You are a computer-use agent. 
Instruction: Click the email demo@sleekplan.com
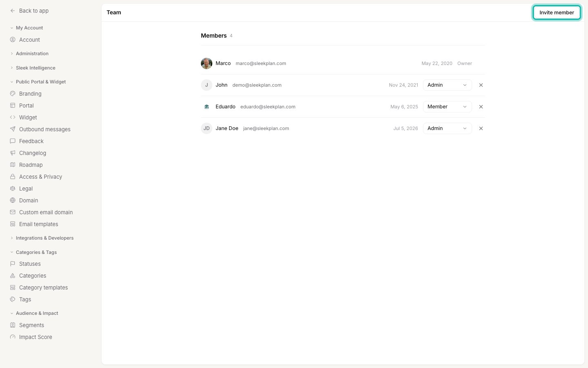coord(257,85)
